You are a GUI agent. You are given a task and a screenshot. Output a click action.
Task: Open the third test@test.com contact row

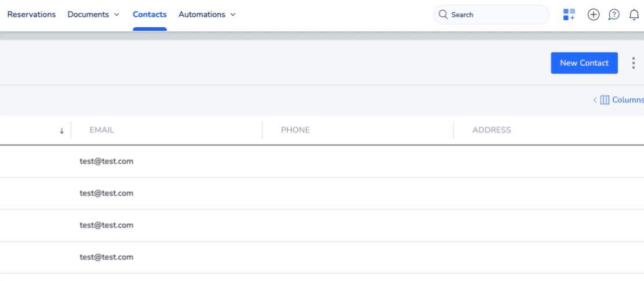click(107, 225)
